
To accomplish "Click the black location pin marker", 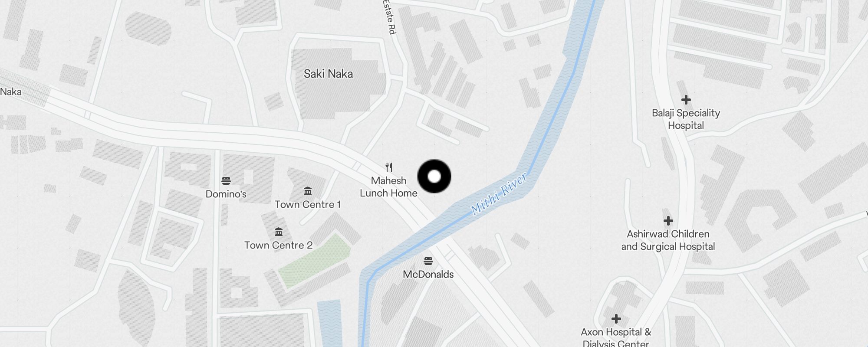I will click(x=434, y=177).
